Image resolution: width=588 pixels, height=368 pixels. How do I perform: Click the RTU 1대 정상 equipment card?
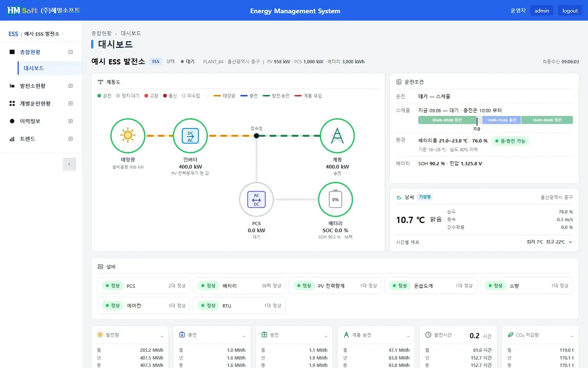(239, 305)
